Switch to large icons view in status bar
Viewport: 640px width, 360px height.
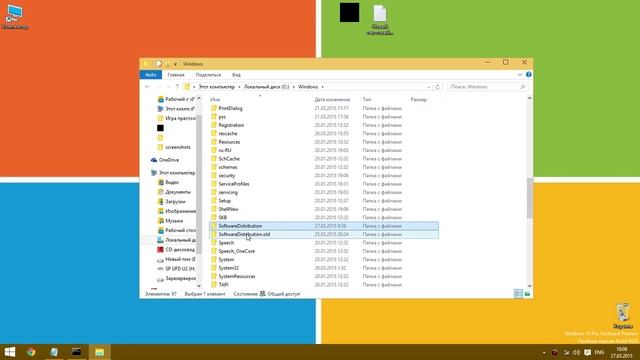(x=527, y=294)
